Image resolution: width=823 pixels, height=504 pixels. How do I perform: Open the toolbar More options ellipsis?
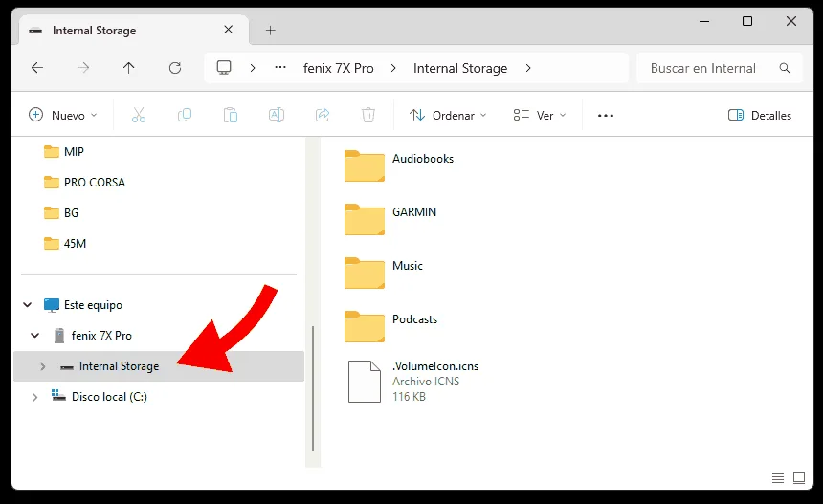(x=605, y=116)
